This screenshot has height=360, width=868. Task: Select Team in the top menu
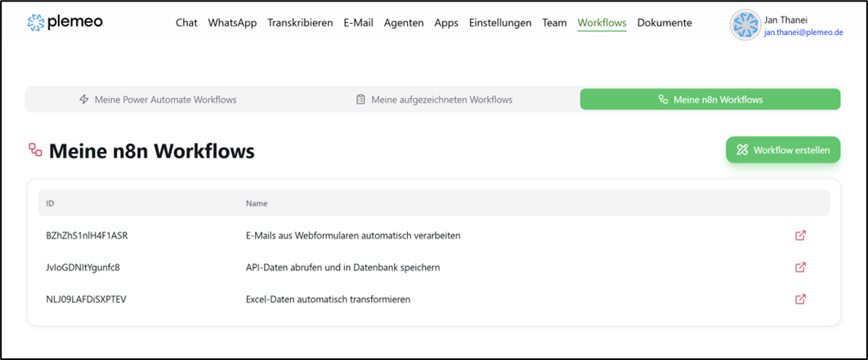click(554, 23)
